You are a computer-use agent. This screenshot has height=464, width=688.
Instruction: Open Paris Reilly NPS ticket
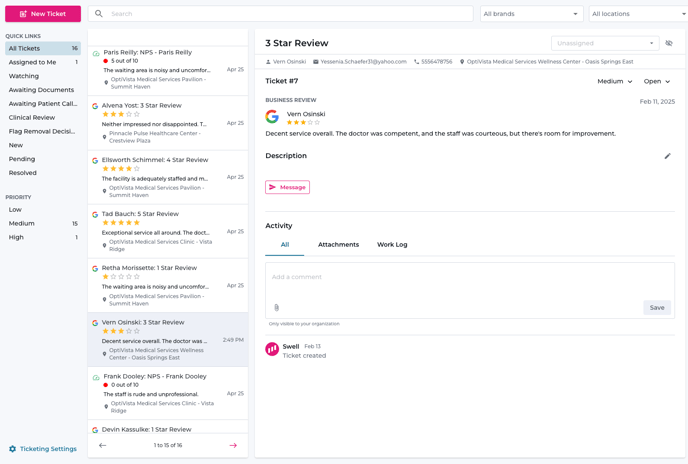168,70
